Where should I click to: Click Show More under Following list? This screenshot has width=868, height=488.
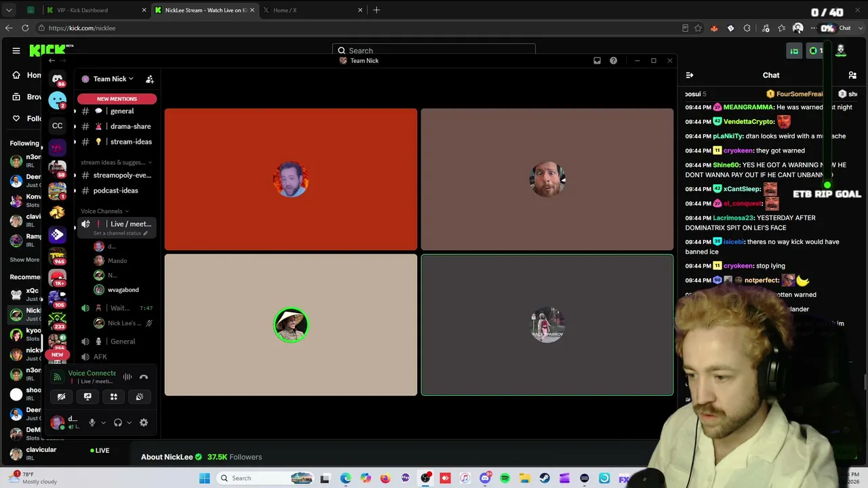tap(24, 260)
